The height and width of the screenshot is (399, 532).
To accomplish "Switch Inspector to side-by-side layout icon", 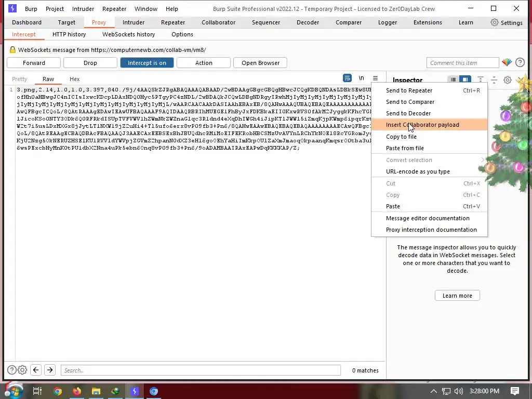I will [x=465, y=79].
